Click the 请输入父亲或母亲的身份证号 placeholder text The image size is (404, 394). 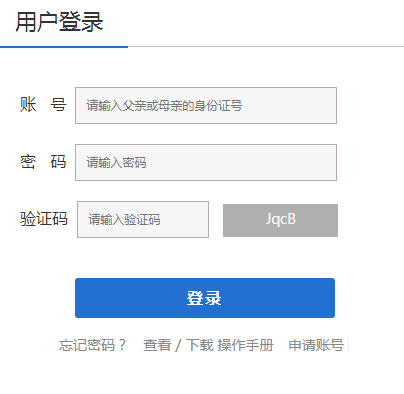[x=164, y=106]
